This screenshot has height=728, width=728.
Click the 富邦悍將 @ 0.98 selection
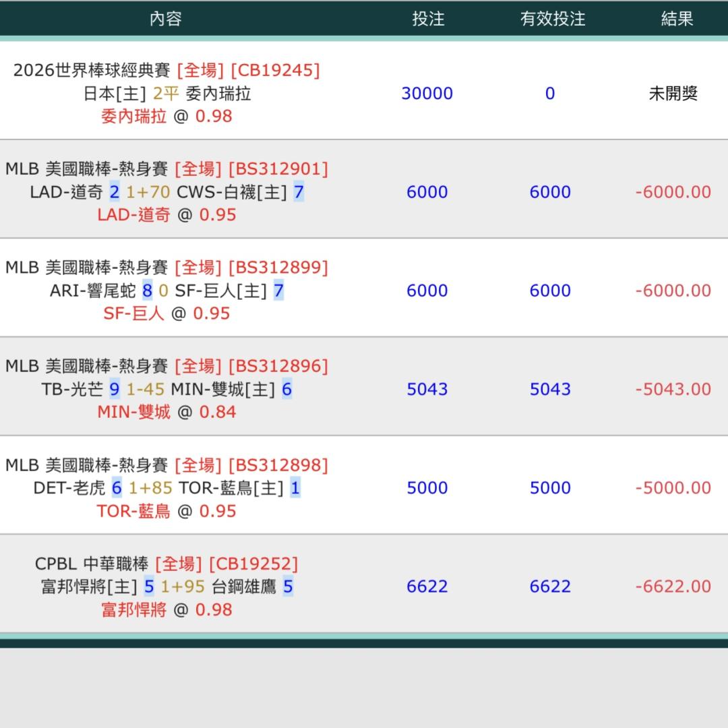166,609
